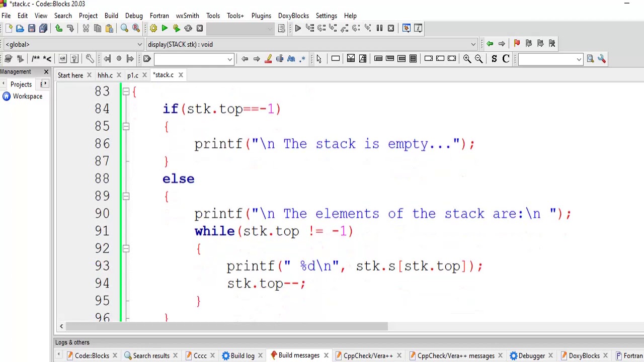Click the Save all files icon
Viewport: 644px width, 362px height.
pyautogui.click(x=43, y=28)
